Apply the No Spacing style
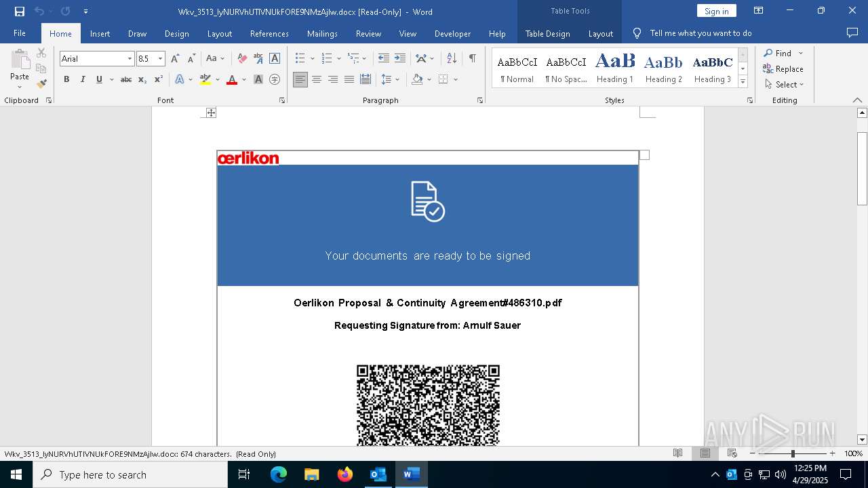Screen dimensions: 868x488 [x=566, y=68]
